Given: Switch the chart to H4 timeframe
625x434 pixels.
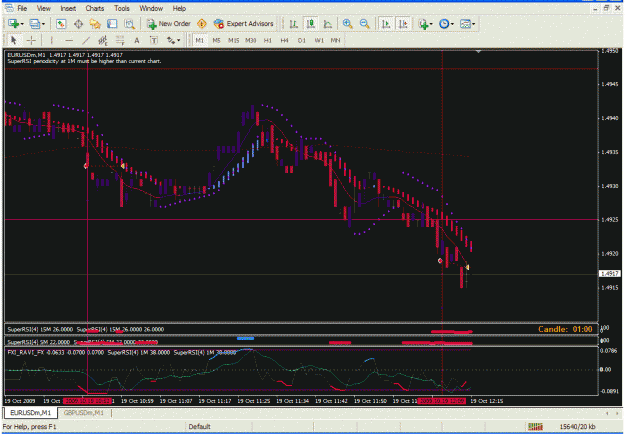Looking at the screenshot, I should pos(284,40).
